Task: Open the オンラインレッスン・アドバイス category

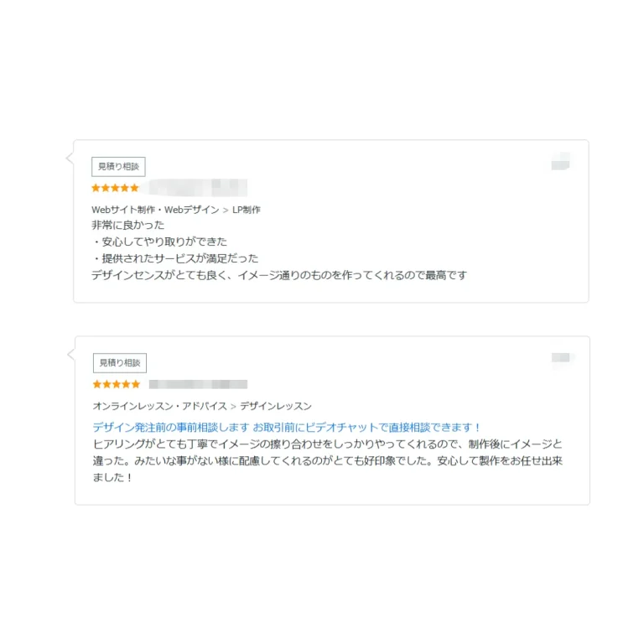Action: (x=159, y=406)
